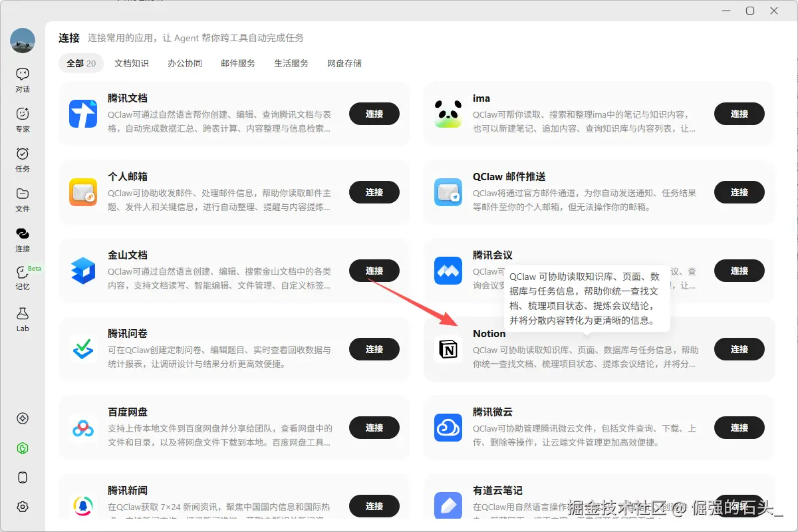Click the 有道云笔记 card title
The width and height of the screenshot is (798, 532).
[x=497, y=491]
